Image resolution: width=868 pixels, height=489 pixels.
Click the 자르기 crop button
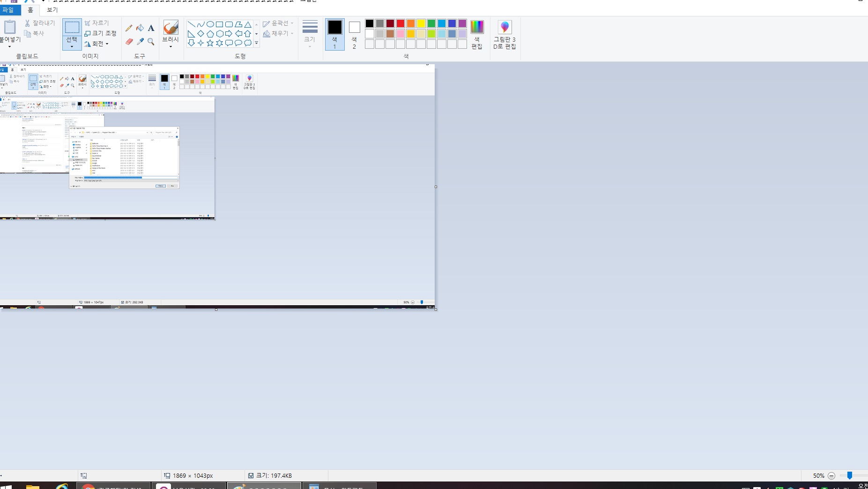(97, 23)
